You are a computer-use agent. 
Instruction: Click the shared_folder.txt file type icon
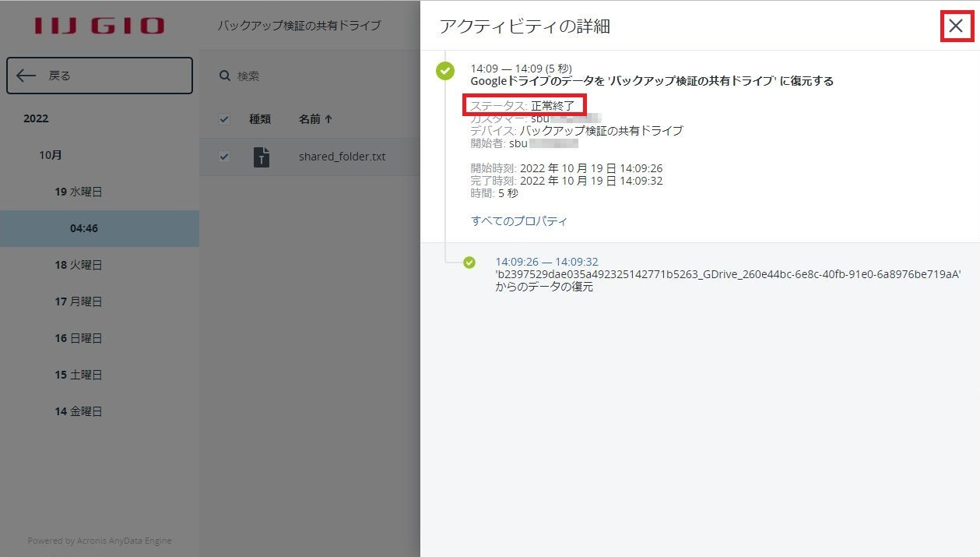pos(262,157)
